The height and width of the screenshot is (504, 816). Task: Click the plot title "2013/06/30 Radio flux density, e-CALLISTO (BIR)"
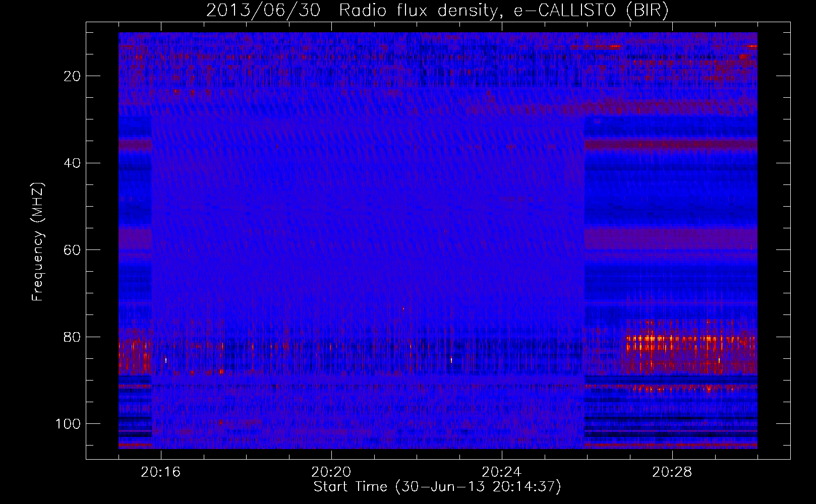(x=437, y=10)
